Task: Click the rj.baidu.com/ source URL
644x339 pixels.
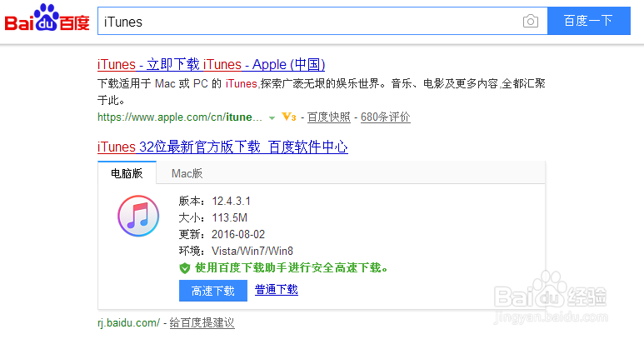Action: (x=128, y=322)
